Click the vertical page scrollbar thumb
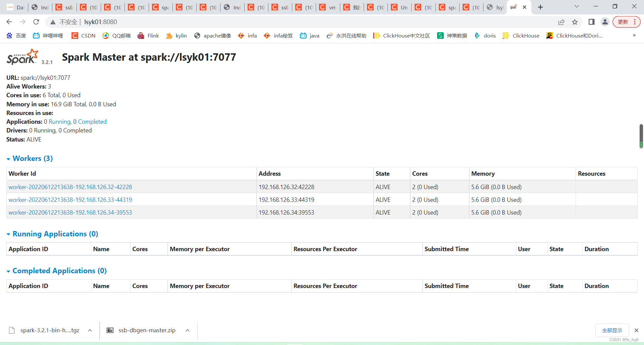Screen dimensions: 644x345 641,136
